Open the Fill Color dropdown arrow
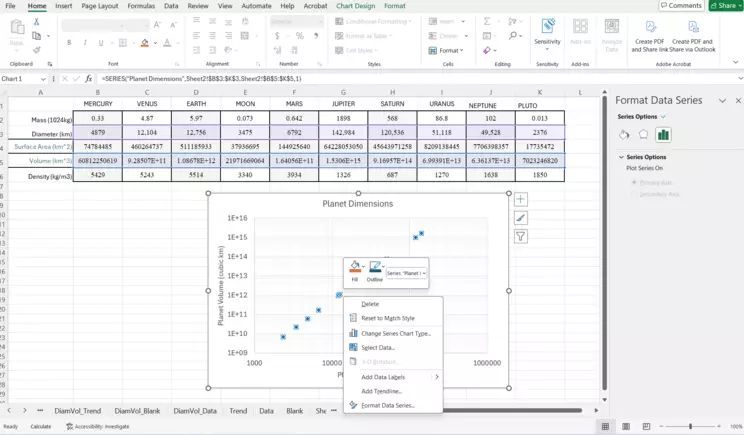Viewport: 744px width, 435px height. pyautogui.click(x=155, y=43)
